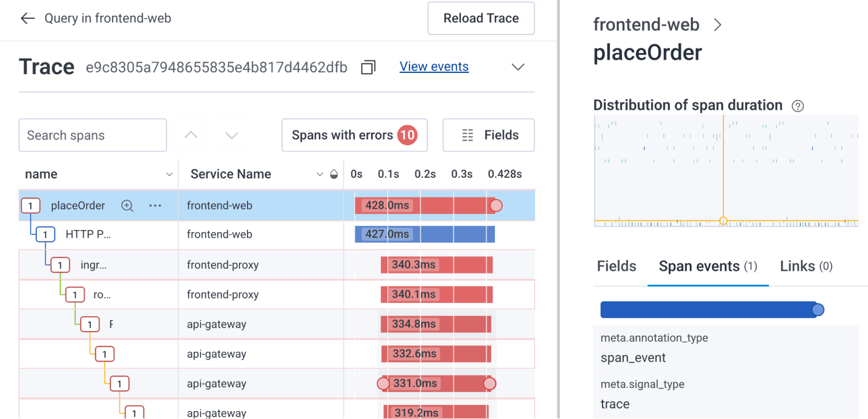Screen dimensions: 868x419
Task: Open the View events link
Action: tap(434, 66)
